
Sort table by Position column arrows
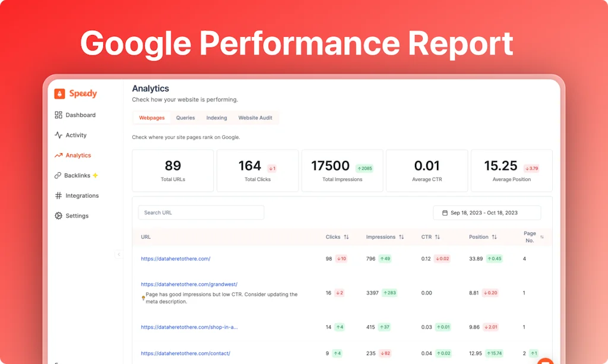click(x=495, y=237)
